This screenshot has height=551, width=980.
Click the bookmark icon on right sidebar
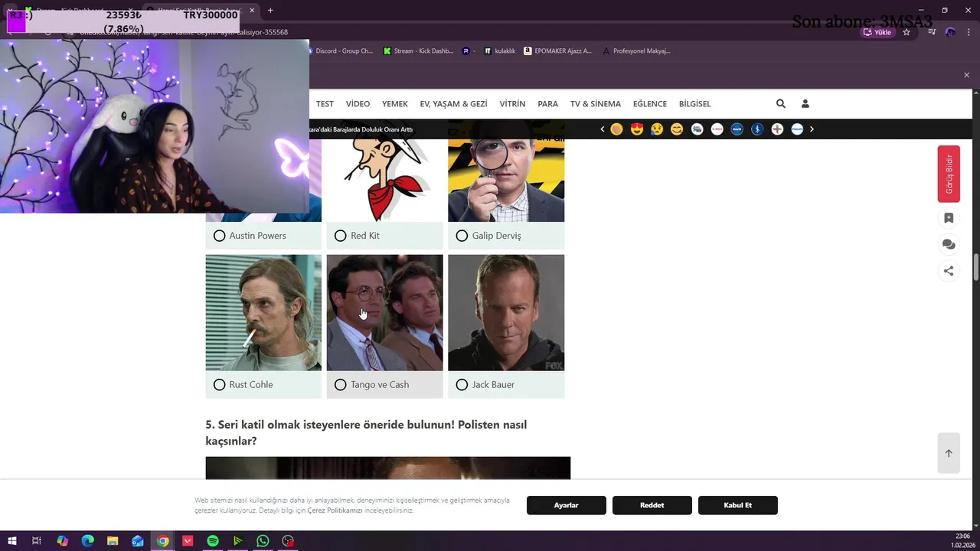949,218
